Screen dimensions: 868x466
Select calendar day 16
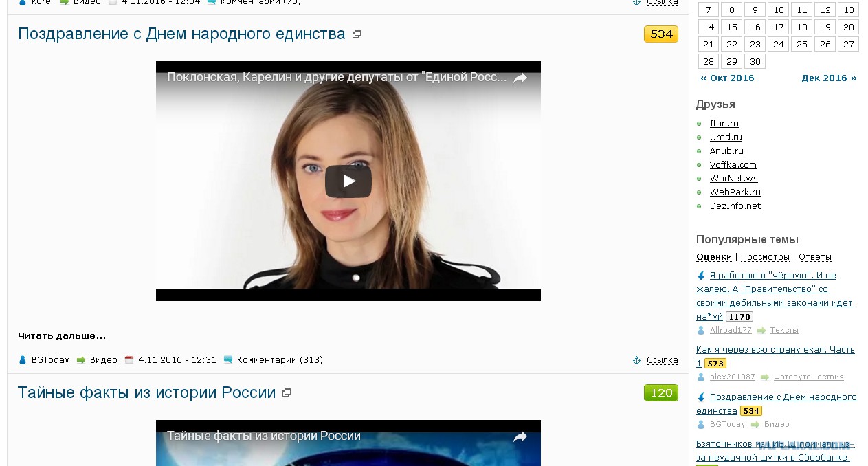(x=755, y=27)
